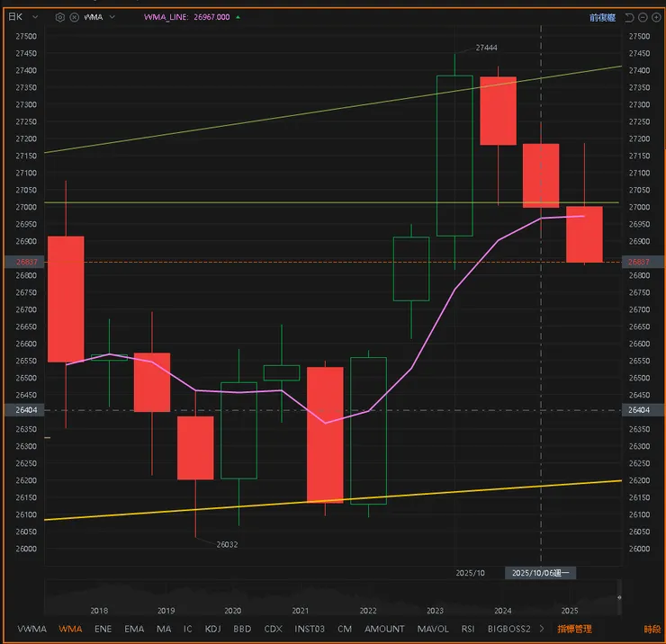Click the 26404 crosshair price tag on right axis
This screenshot has height=644, width=666.
pos(643,409)
